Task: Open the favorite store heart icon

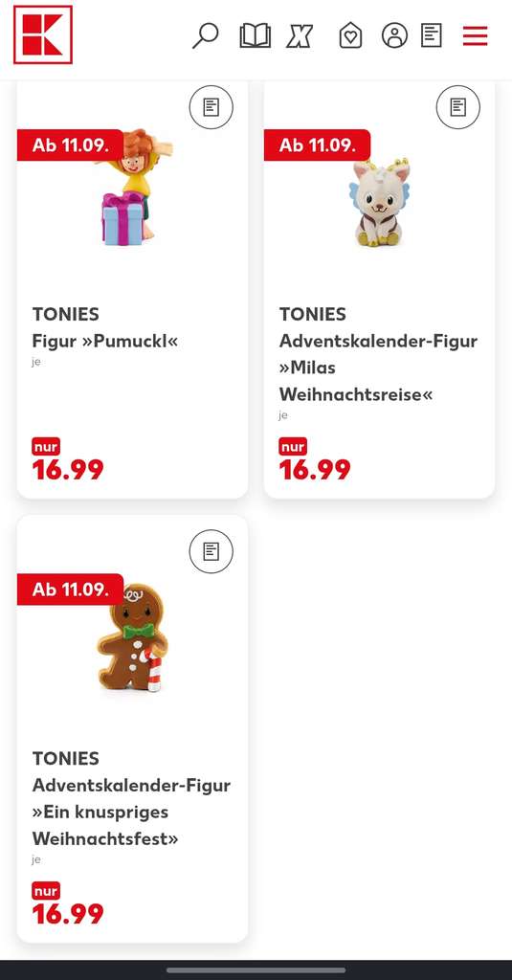Action: 350,35
